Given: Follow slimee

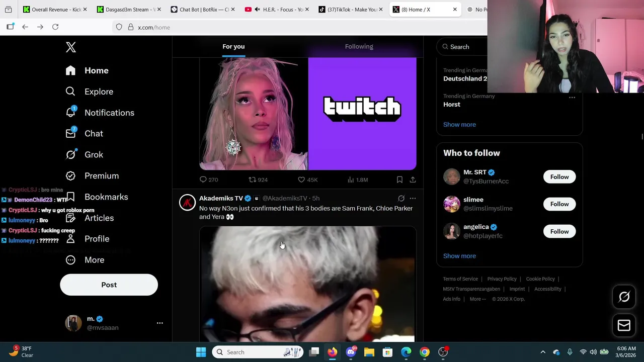Looking at the screenshot, I should pyautogui.click(x=559, y=204).
